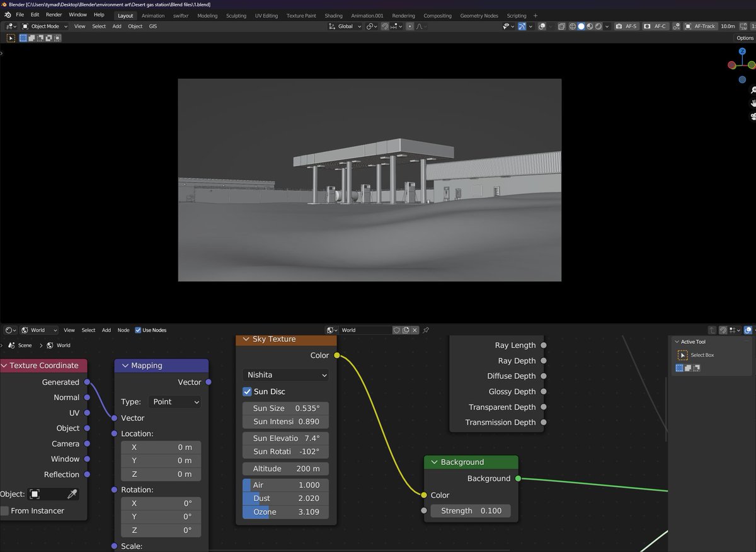Screen dimensions: 756x552
Task: Click the Object eyedropper icon
Action: [72, 494]
